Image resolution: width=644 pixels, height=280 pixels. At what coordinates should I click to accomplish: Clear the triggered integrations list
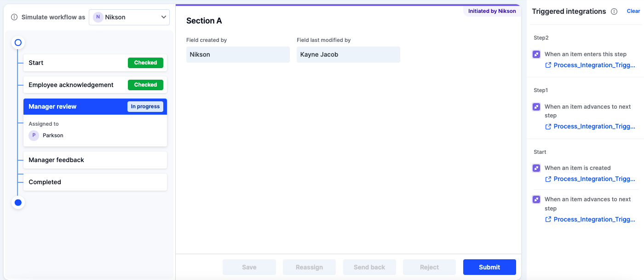pos(633,11)
